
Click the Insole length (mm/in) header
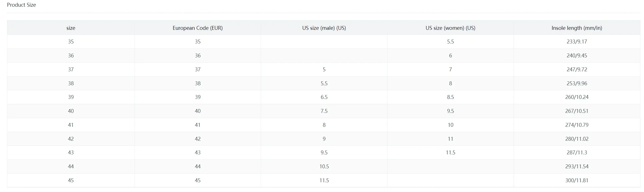[577, 28]
